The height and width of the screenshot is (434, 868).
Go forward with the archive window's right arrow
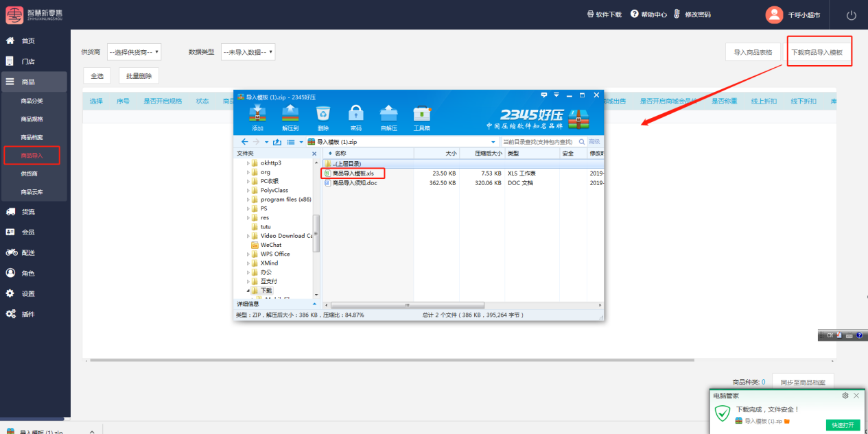click(257, 142)
